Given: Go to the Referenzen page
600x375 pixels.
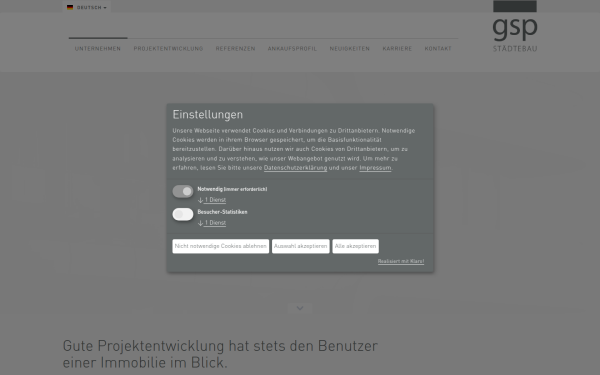Looking at the screenshot, I should (235, 49).
